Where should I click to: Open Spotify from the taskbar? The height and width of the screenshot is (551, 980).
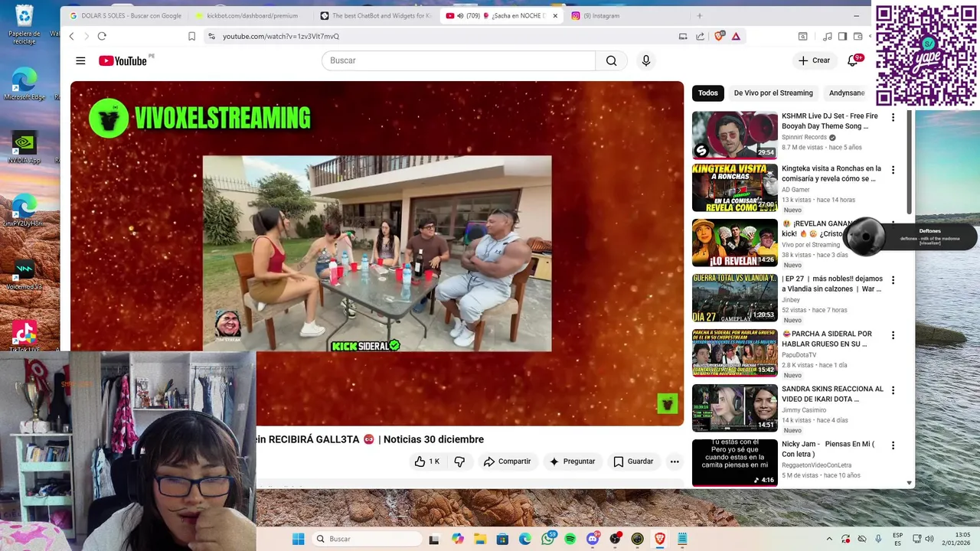click(x=570, y=539)
